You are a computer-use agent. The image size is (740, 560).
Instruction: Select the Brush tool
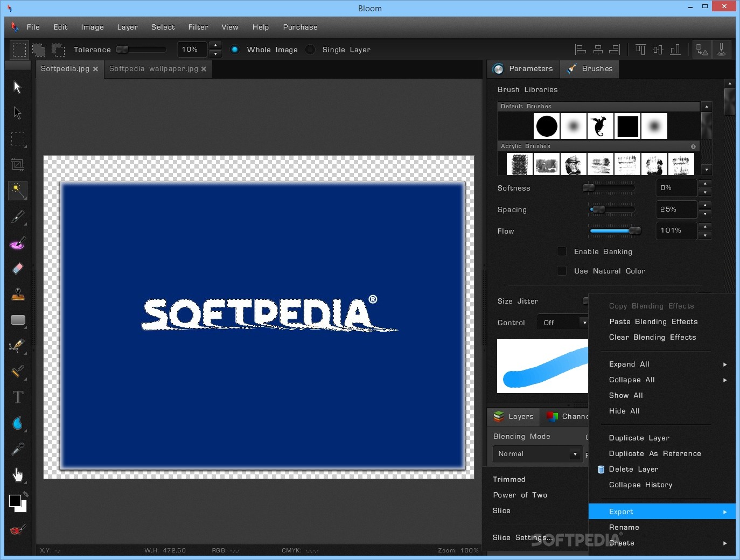point(18,217)
